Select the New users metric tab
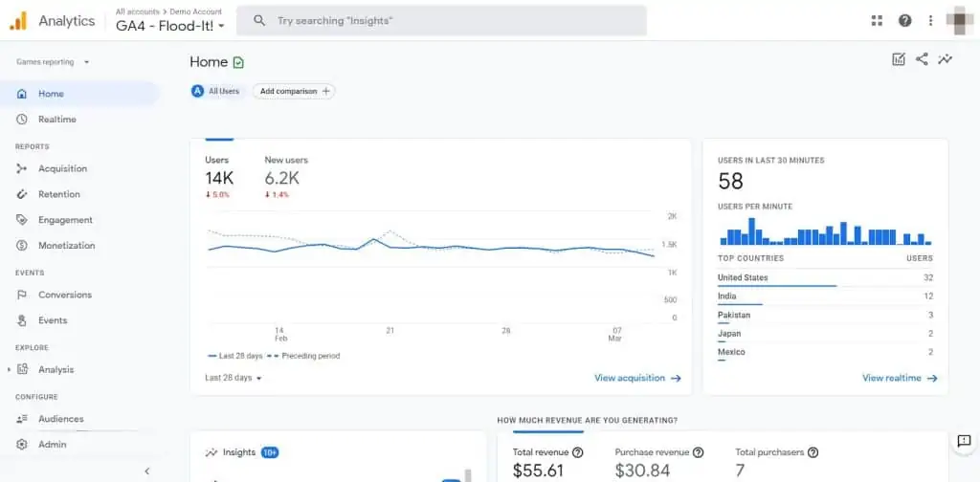Viewport: 980px width, 482px height. point(286,178)
